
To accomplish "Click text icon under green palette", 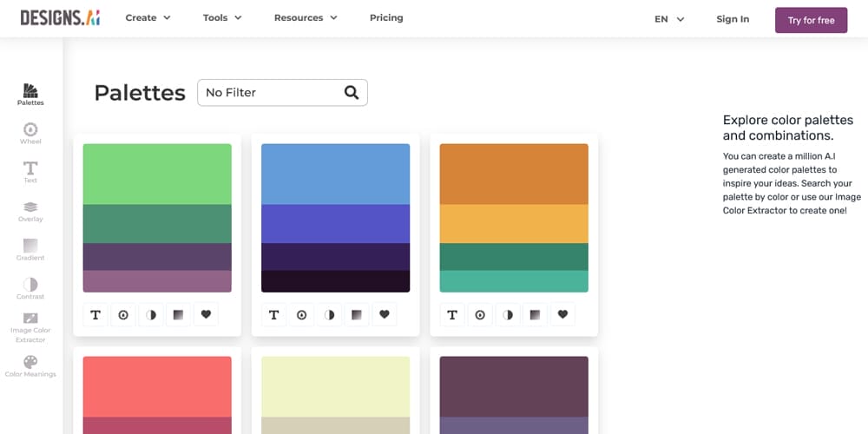I will click(95, 314).
